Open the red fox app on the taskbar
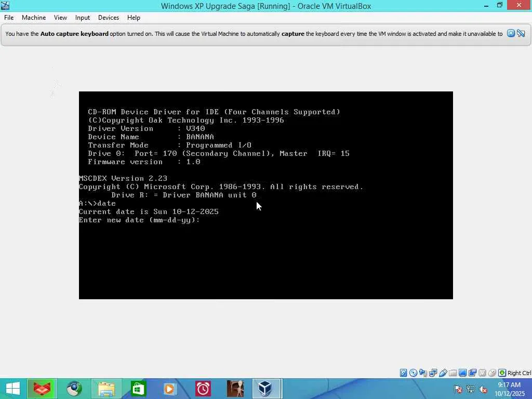Screen dimensions: 532x399 (x=42, y=389)
